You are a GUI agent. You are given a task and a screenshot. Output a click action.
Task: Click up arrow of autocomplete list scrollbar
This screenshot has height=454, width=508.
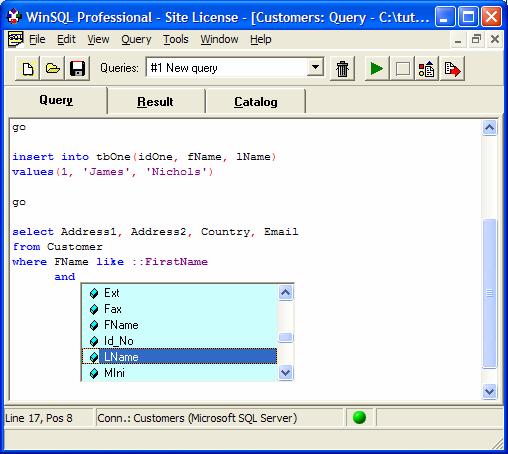coord(286,293)
